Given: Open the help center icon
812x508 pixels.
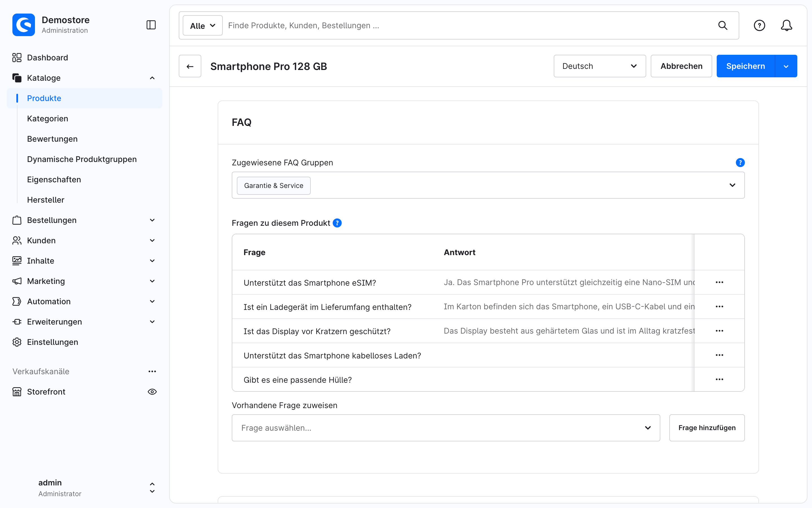Looking at the screenshot, I should [x=759, y=25].
